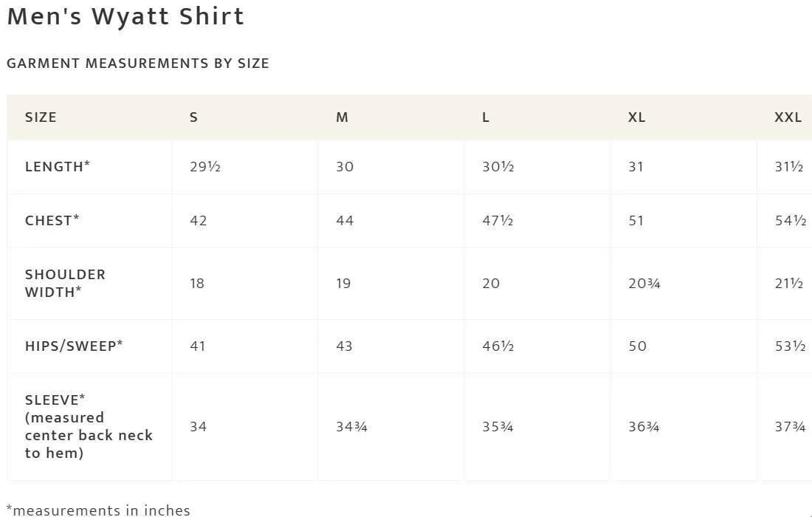Select the SLEEVE row label
This screenshot has height=517, width=812.
89,426
